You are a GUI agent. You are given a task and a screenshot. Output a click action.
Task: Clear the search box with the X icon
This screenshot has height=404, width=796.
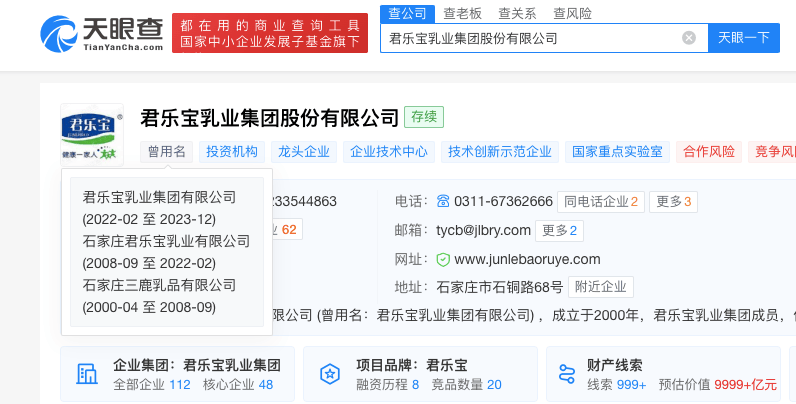click(688, 38)
